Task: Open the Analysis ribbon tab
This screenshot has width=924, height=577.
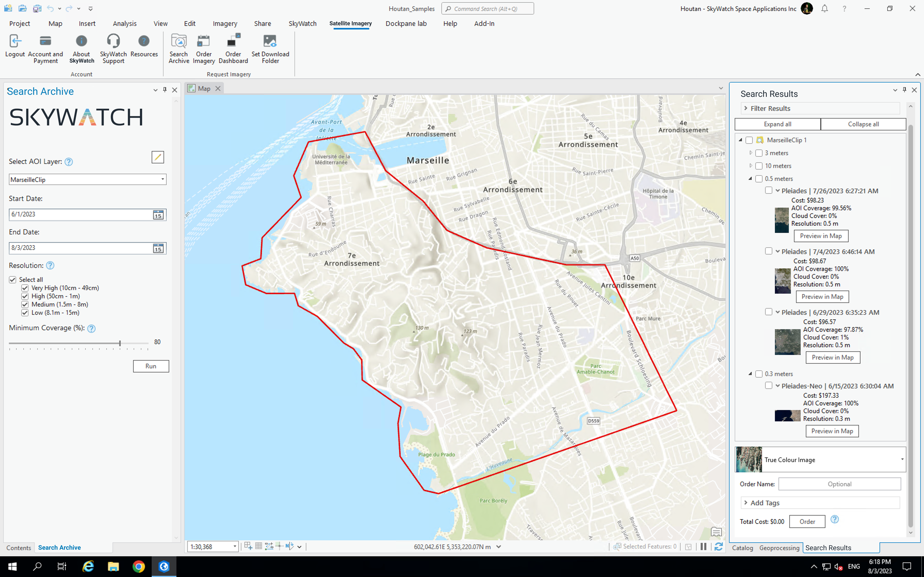Action: click(125, 23)
